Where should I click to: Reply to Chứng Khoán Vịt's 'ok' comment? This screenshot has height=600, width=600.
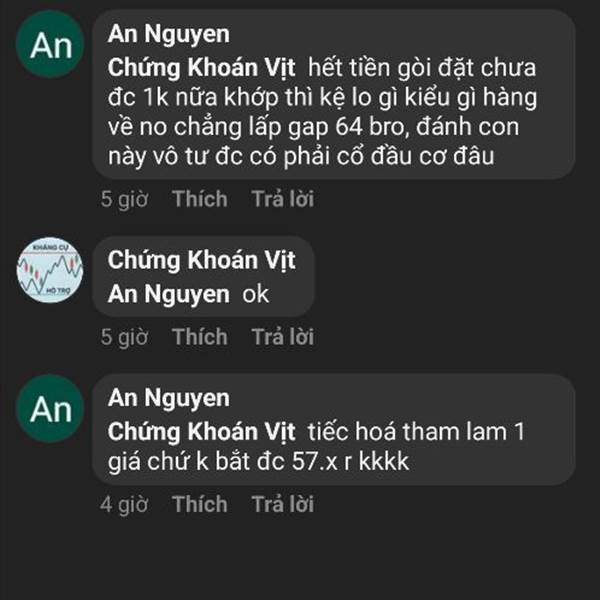coord(283,336)
